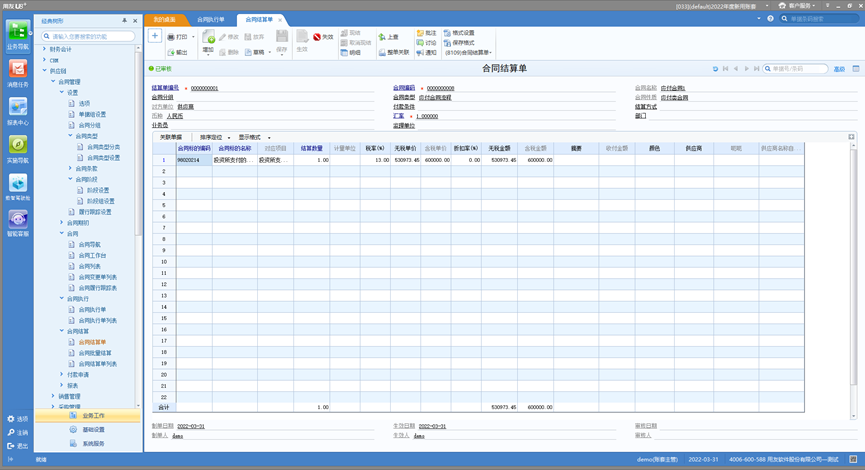Click the 增加 add document icon
The height and width of the screenshot is (470, 865).
click(x=208, y=37)
